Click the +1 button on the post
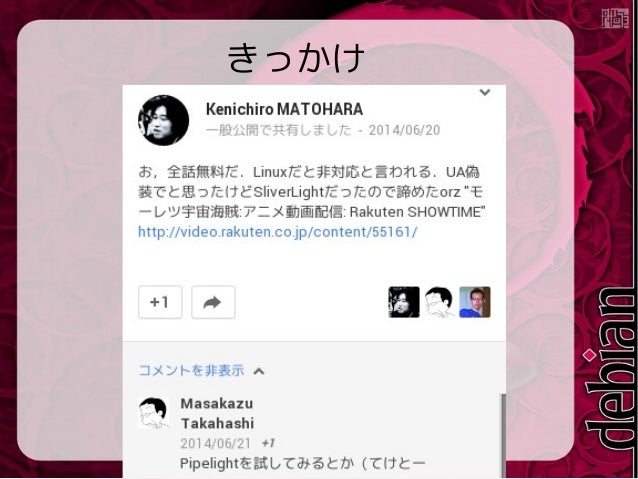This screenshot has width=638, height=479. 160,302
